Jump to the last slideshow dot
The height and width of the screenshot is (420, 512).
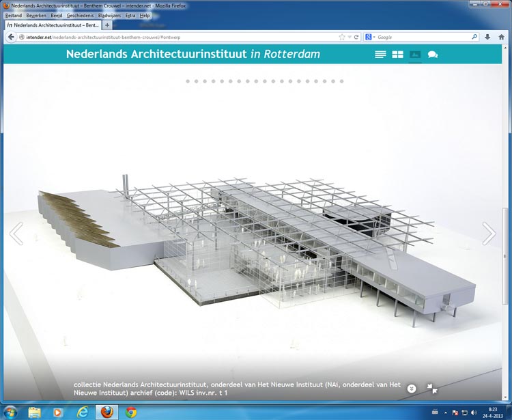tap(341, 81)
